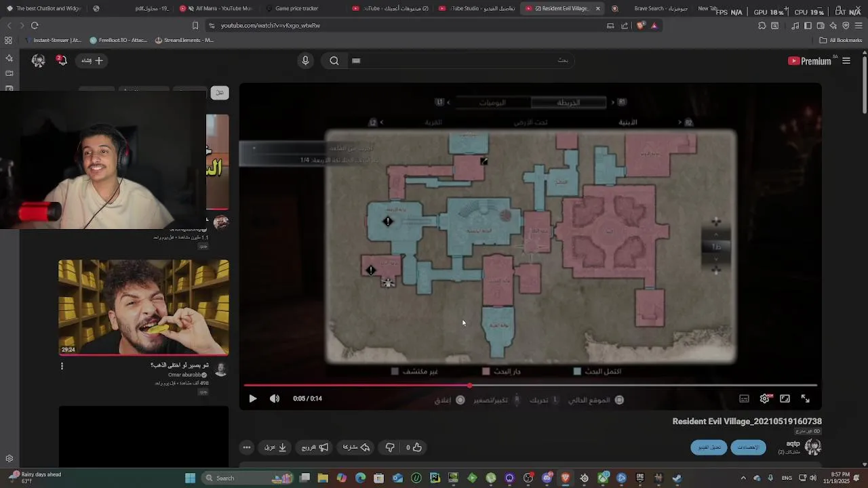The height and width of the screenshot is (488, 868).
Task: Open the YouTube account avatar menu
Action: pos(38,60)
